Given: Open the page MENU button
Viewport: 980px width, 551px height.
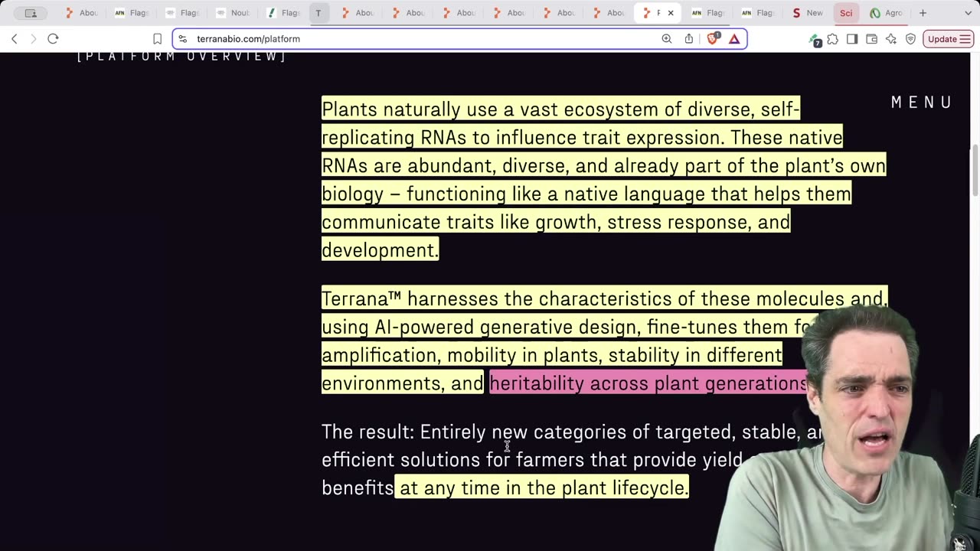Looking at the screenshot, I should click(x=922, y=103).
